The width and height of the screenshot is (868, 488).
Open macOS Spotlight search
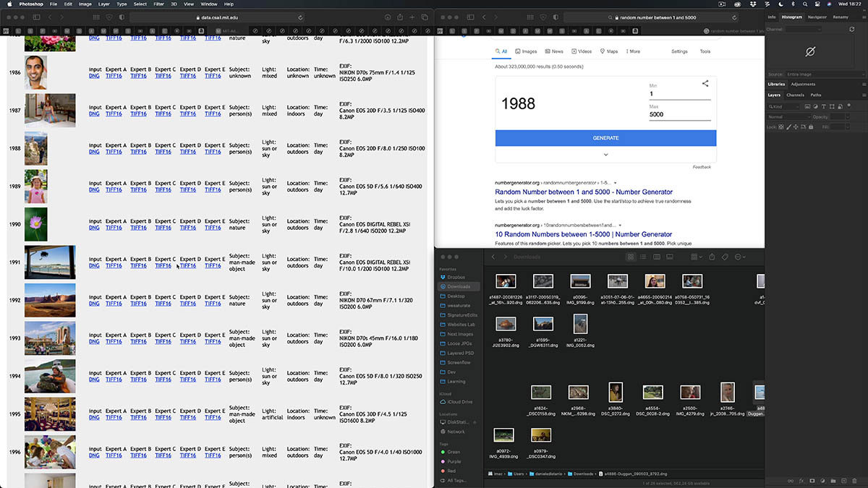805,4
